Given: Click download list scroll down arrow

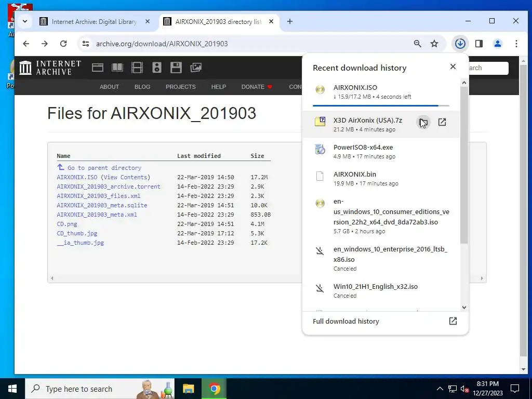Looking at the screenshot, I should pyautogui.click(x=464, y=308).
